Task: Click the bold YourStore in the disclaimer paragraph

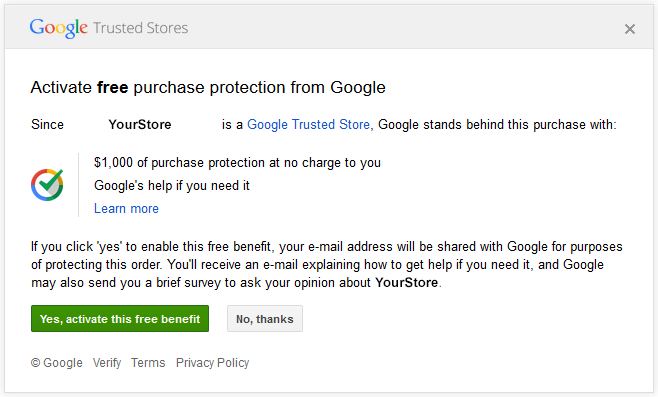Action: (406, 282)
